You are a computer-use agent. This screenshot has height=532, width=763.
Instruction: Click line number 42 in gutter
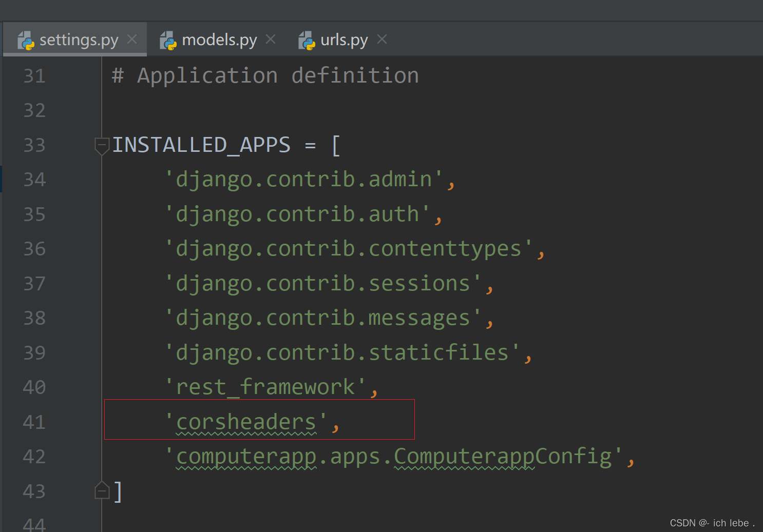34,457
